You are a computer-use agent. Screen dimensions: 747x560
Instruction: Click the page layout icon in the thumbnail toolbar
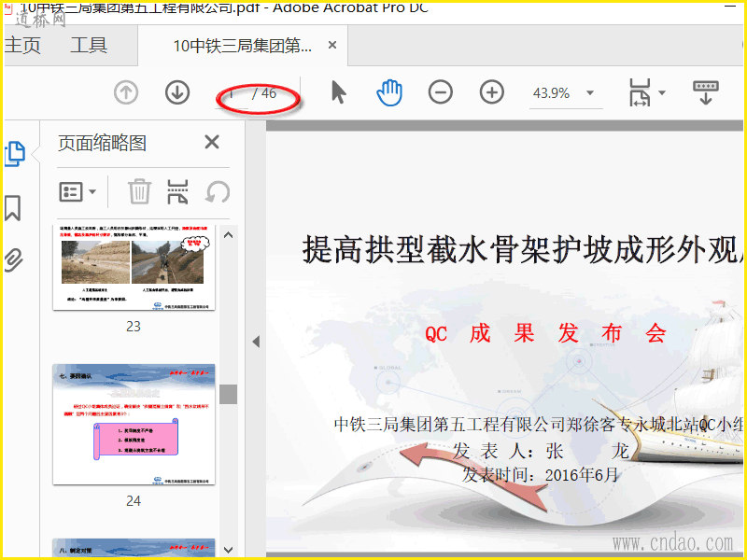[177, 191]
